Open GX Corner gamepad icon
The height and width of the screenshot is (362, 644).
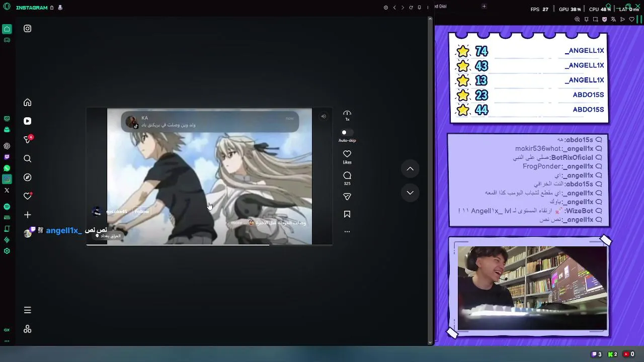(x=7, y=40)
